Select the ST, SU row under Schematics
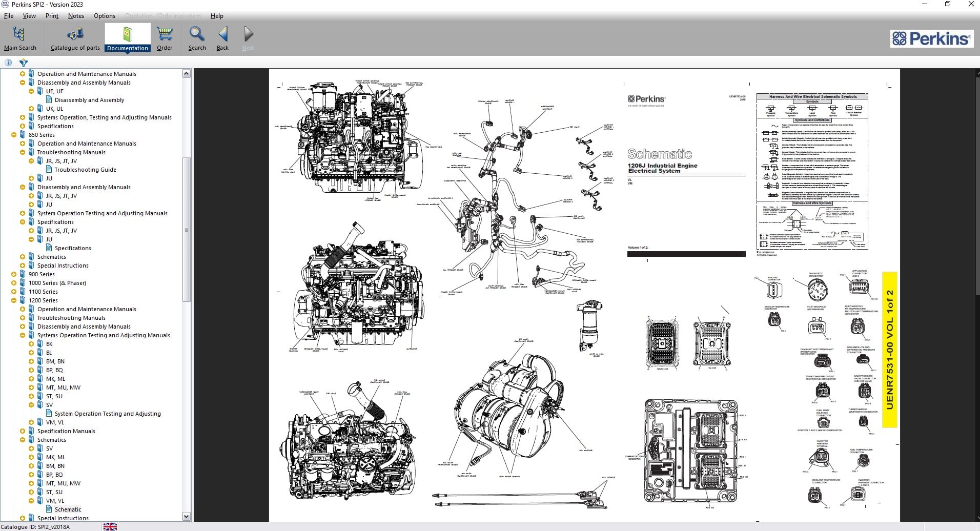Viewport: 980px width, 531px height. (54, 492)
